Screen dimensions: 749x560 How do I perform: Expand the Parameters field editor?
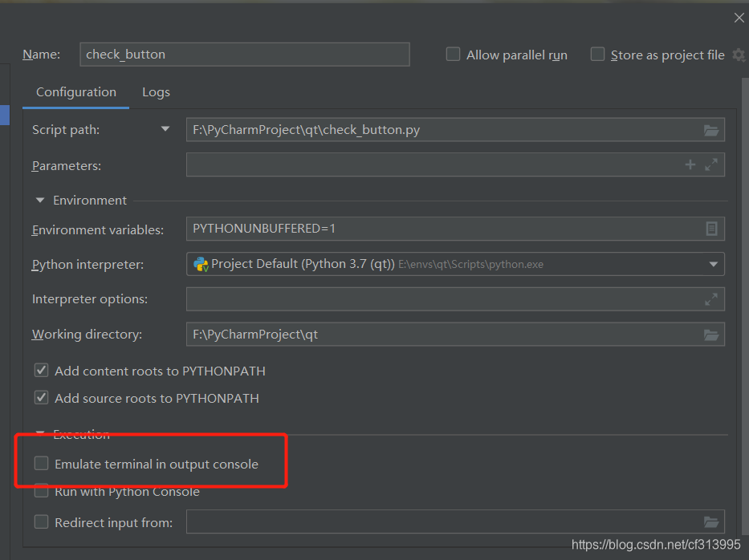coord(711,164)
